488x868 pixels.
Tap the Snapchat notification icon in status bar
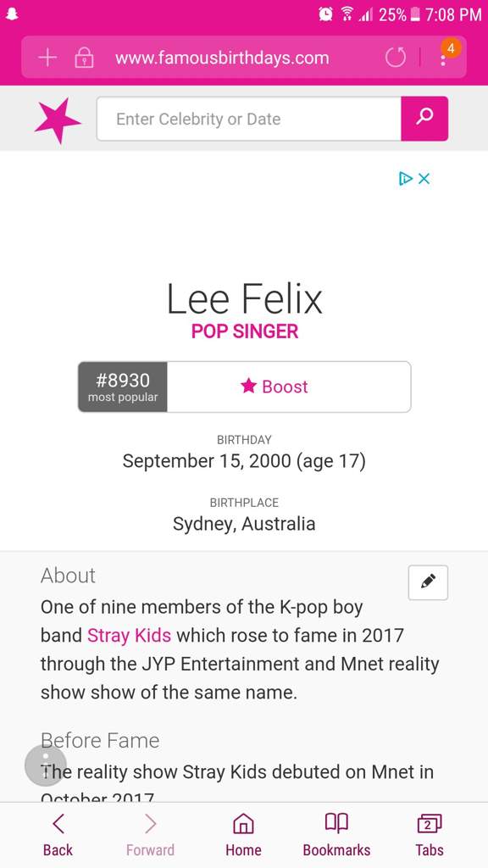pyautogui.click(x=12, y=14)
